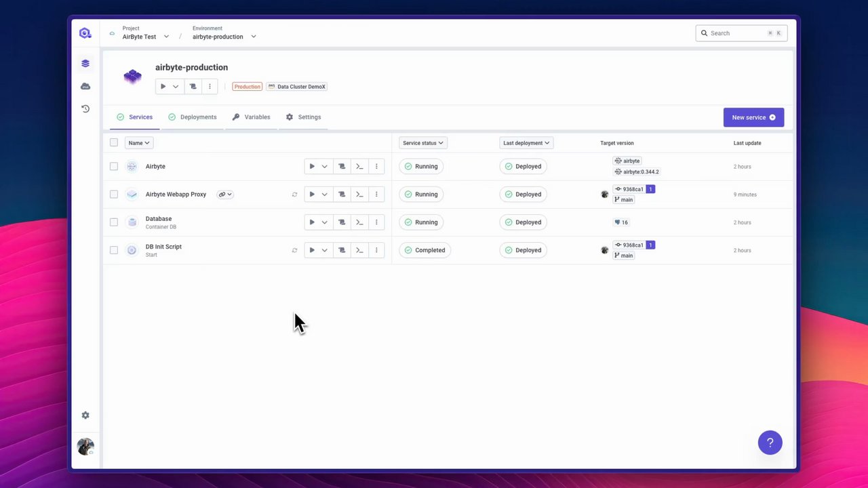This screenshot has width=868, height=488.
Task: Open the environments layers sidebar icon
Action: coord(85,64)
